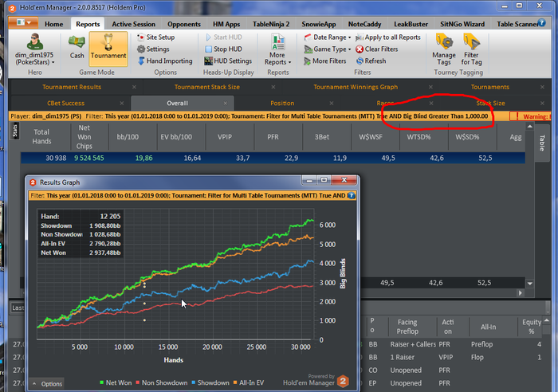The width and height of the screenshot is (558, 392).
Task: Sort by VPIP column header
Action: [225, 136]
